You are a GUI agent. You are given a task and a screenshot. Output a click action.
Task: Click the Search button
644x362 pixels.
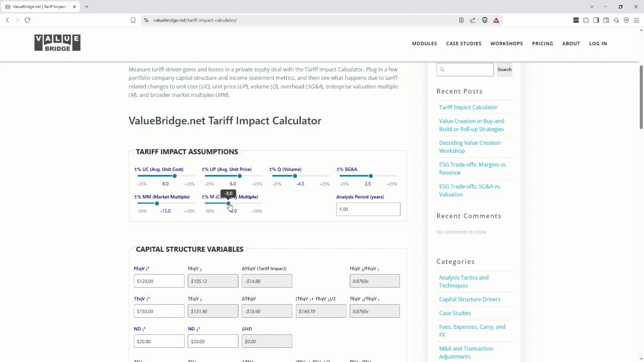coord(505,69)
